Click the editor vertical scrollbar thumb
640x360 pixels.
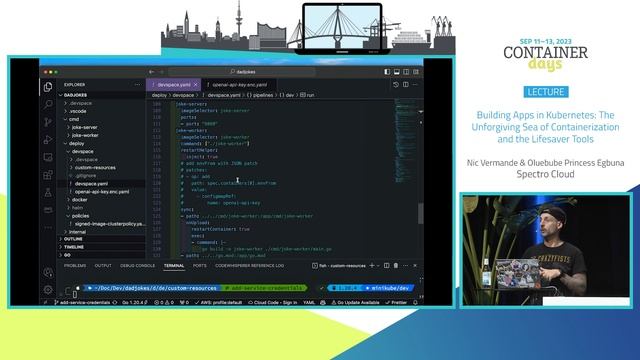420,213
